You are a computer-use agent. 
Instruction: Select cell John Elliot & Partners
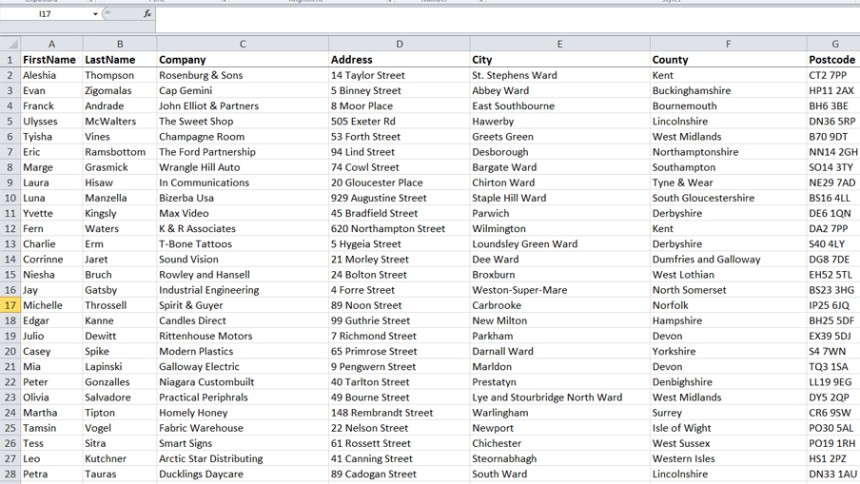click(242, 106)
